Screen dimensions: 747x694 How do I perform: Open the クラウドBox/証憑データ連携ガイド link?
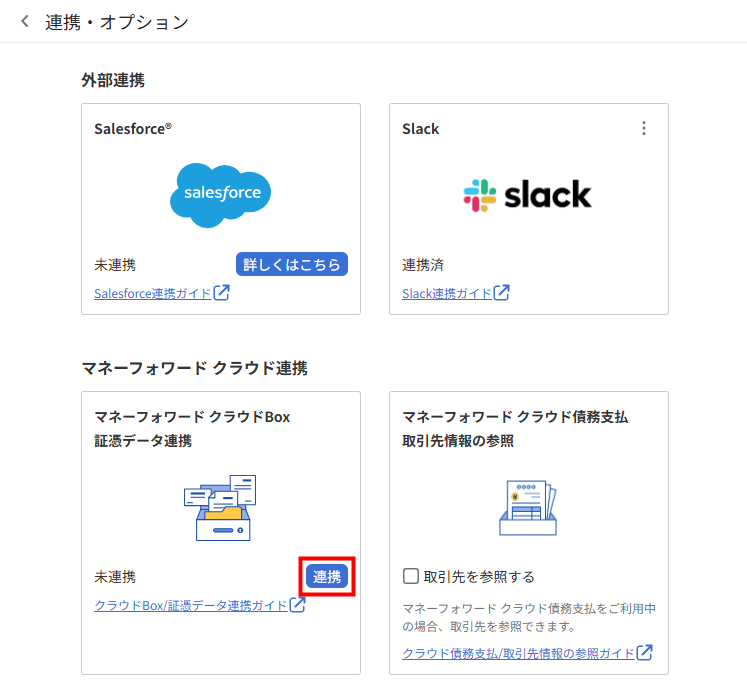(x=190, y=606)
